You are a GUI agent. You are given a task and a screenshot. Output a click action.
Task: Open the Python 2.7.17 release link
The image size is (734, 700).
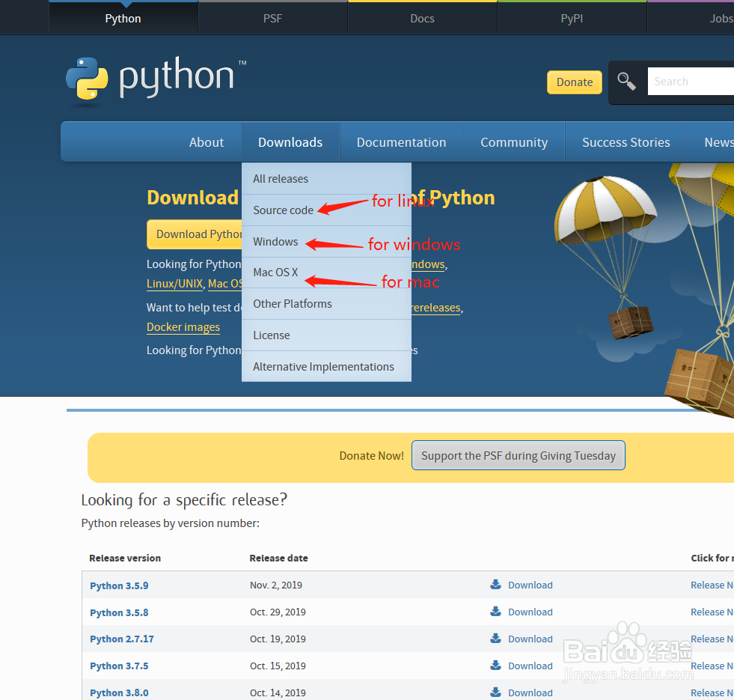pyautogui.click(x=122, y=639)
